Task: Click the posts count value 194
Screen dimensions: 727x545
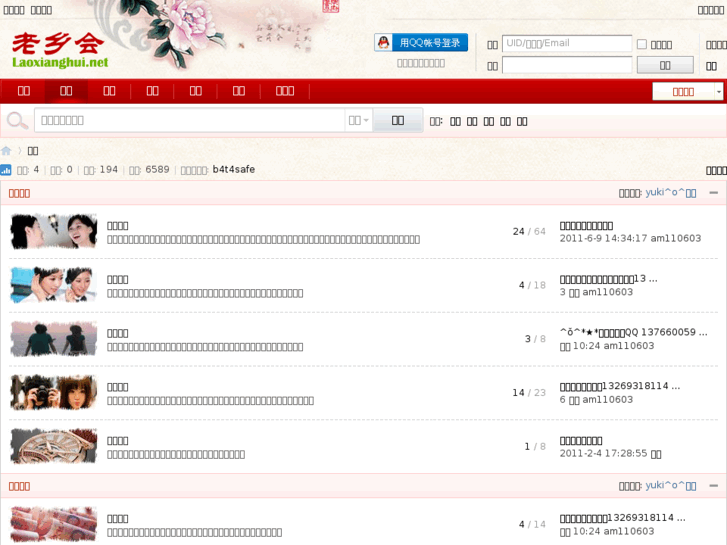Action: coord(108,170)
